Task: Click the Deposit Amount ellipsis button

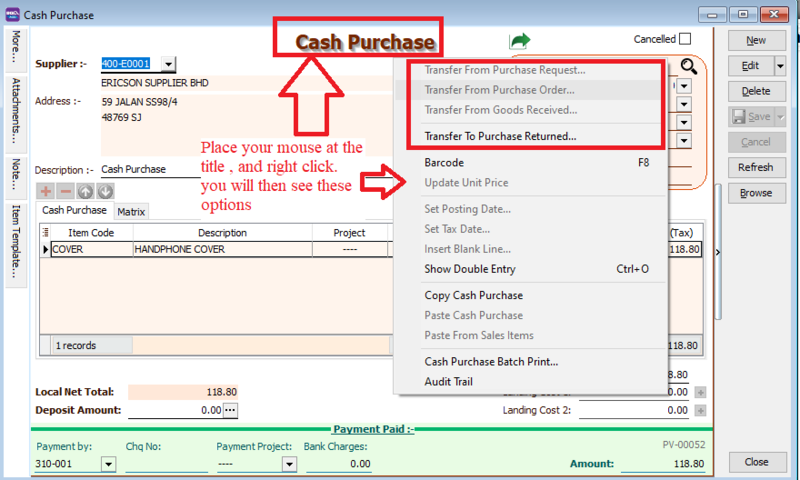Action: pyautogui.click(x=231, y=410)
